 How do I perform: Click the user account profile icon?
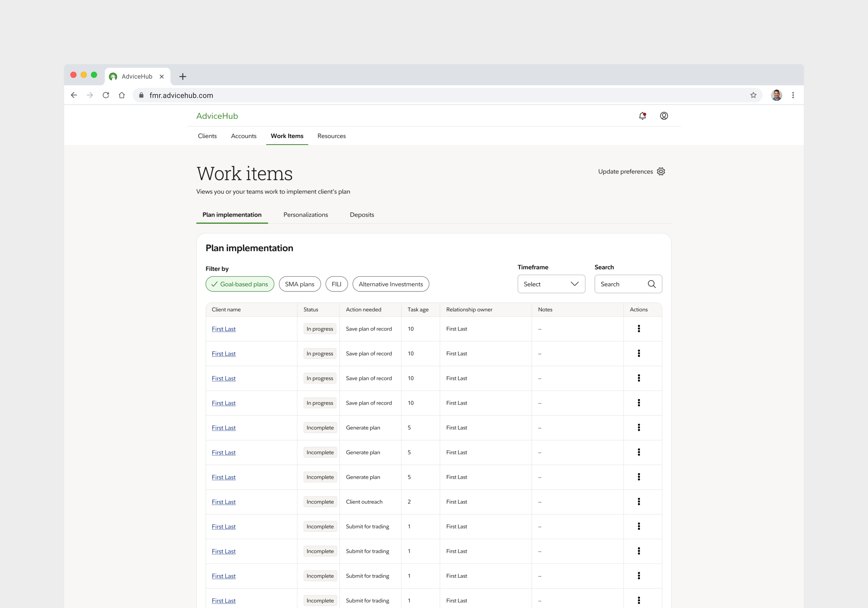pos(664,116)
